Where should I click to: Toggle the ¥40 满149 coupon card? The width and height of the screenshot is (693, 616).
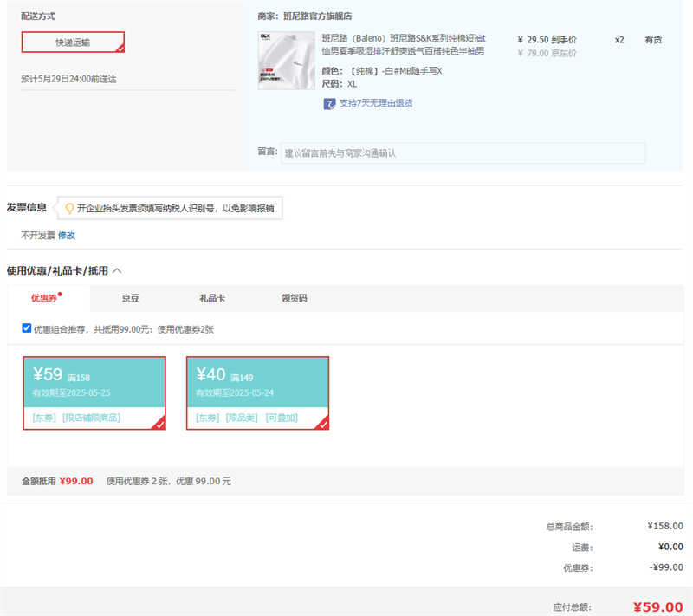257,383
